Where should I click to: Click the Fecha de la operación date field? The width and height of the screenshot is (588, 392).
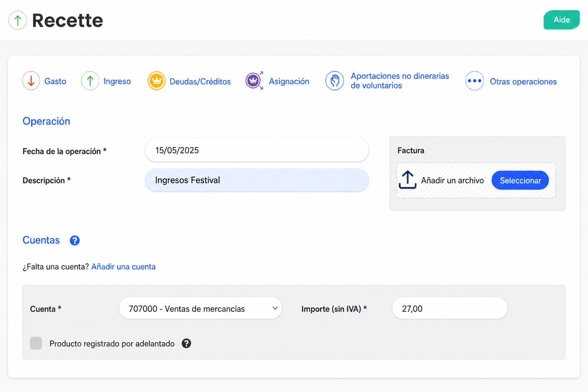(x=257, y=150)
